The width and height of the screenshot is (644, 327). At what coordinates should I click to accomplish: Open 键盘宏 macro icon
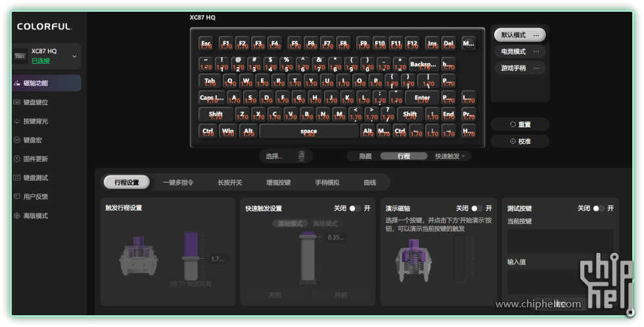coord(17,140)
